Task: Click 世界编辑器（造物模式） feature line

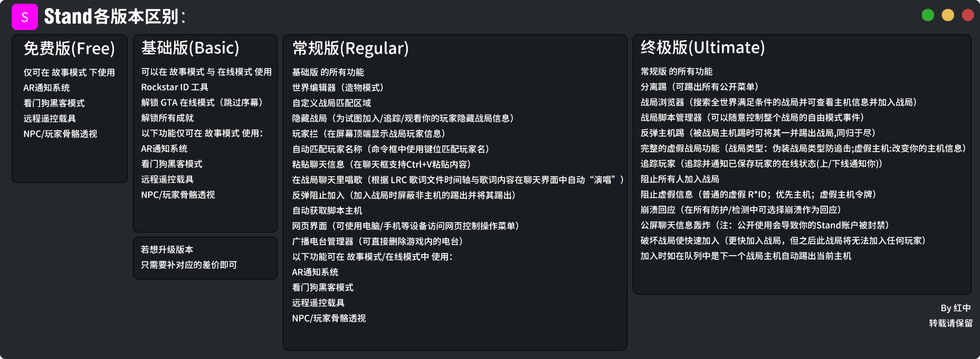Action: 338,88
